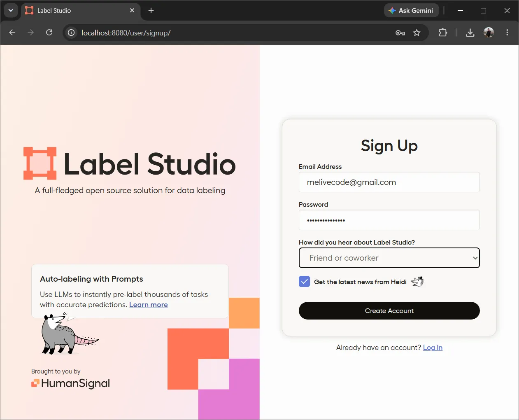
Task: Open the Chrome three-dot menu
Action: point(507,33)
